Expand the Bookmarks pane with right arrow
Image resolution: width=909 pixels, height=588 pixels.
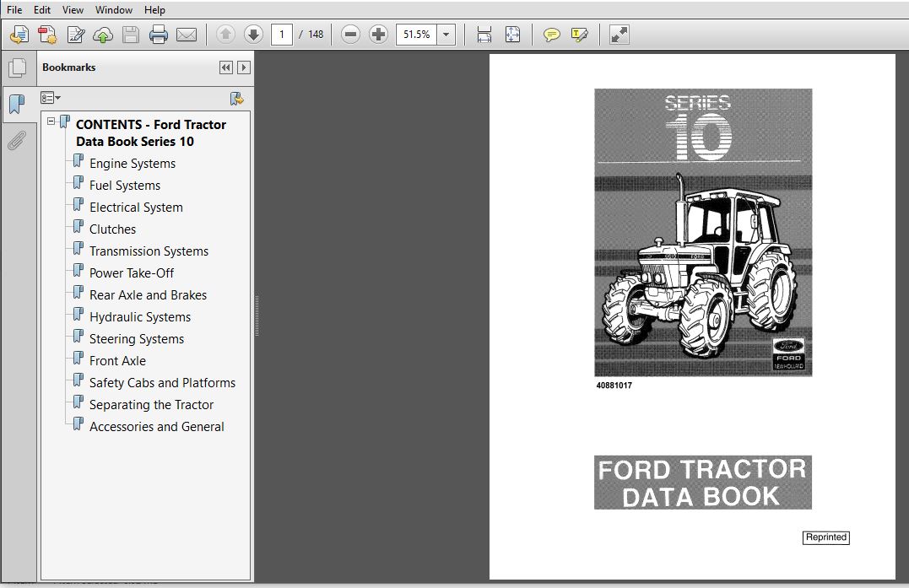point(243,67)
